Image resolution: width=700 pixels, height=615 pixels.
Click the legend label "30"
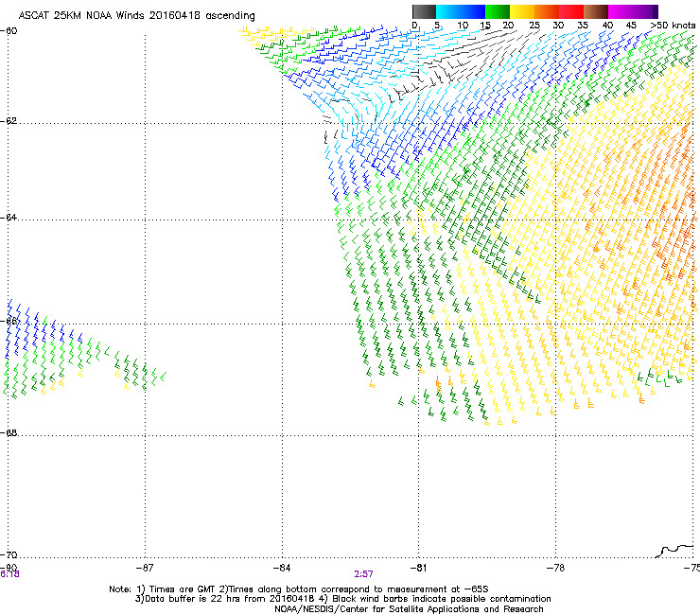[558, 26]
